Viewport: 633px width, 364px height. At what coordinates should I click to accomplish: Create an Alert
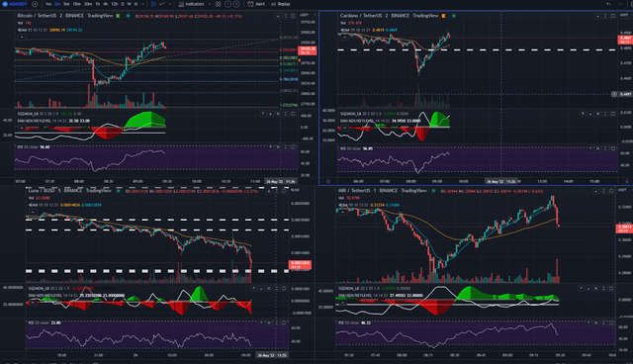pos(257,4)
